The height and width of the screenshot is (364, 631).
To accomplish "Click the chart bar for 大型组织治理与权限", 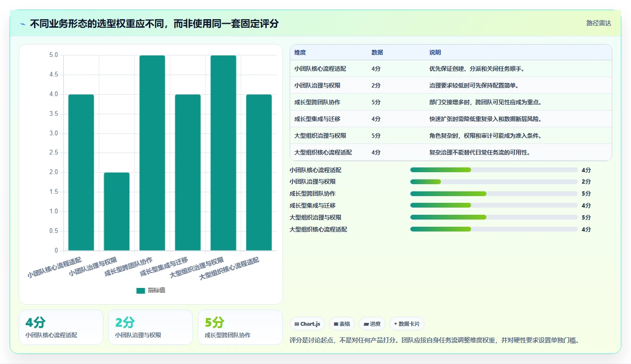I will [224, 153].
